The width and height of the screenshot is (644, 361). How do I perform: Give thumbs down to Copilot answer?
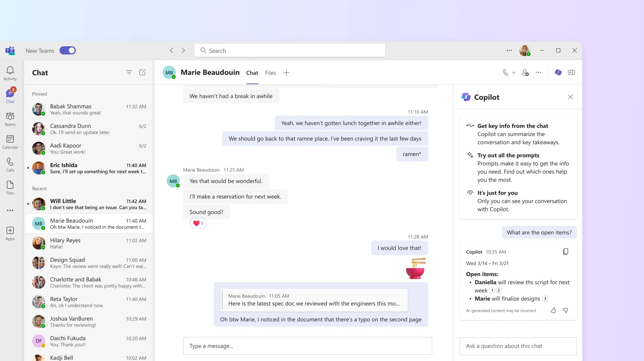pyautogui.click(x=565, y=310)
